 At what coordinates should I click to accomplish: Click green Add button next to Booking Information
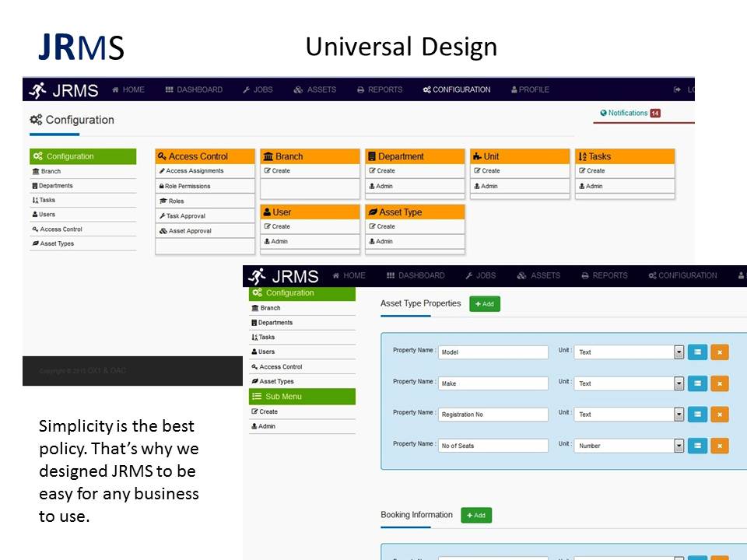476,515
